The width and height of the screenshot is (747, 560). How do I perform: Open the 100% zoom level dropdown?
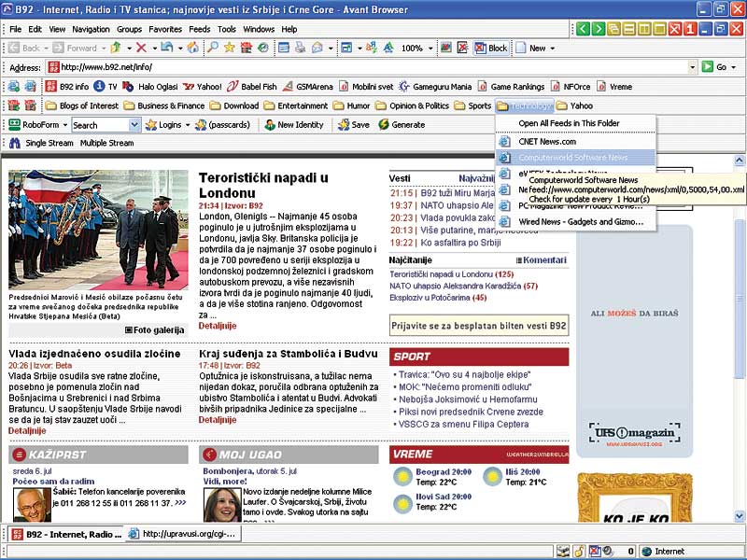pos(430,49)
